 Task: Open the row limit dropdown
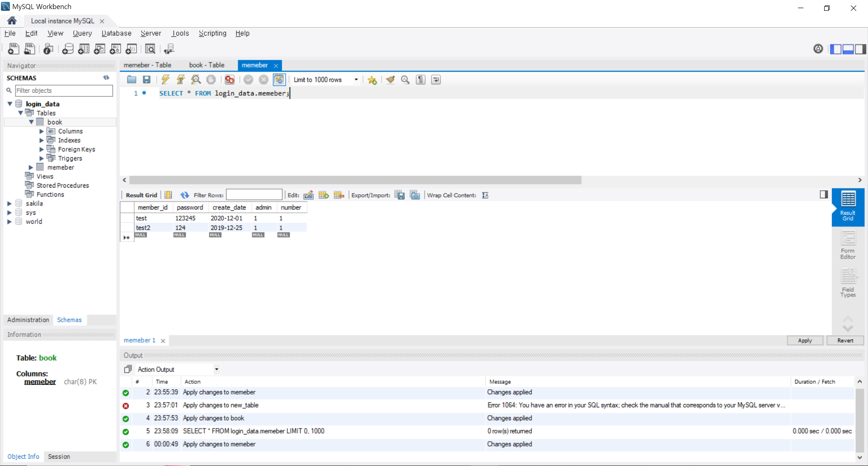pyautogui.click(x=356, y=80)
